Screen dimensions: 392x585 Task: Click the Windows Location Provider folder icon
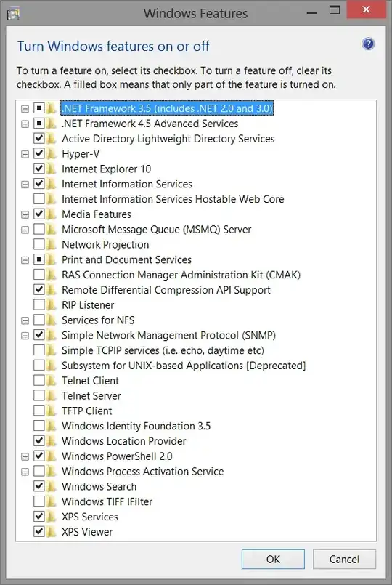pos(52,440)
